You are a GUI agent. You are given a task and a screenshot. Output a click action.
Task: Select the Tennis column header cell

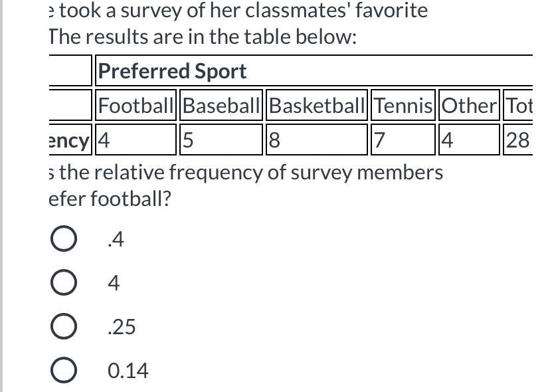(403, 106)
